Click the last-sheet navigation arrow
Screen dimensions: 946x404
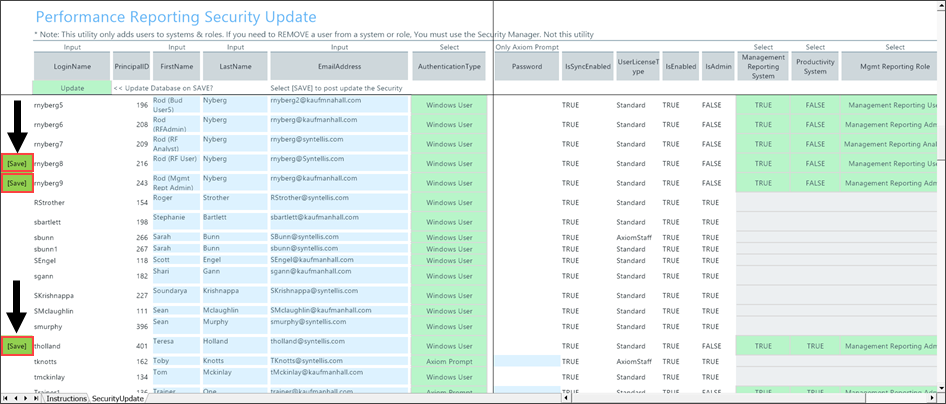pos(37,398)
